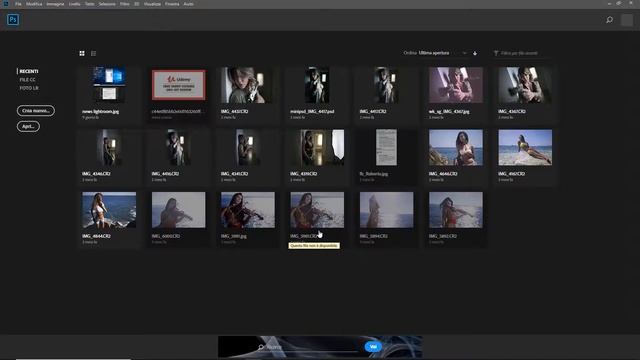Click the wk_sg_IMG_4367.jpg file name
Viewport: 640px width, 360px height.
[449, 111]
